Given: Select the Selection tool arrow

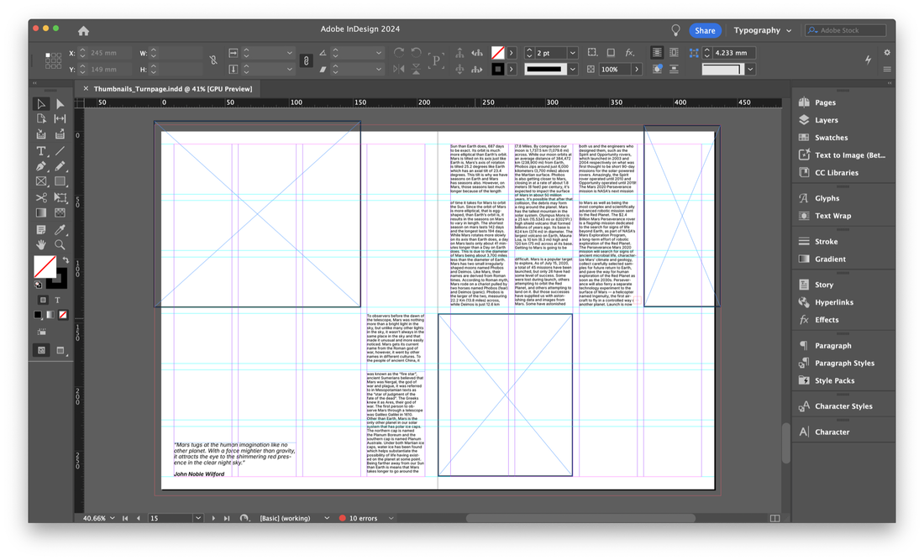Looking at the screenshot, I should tap(41, 104).
